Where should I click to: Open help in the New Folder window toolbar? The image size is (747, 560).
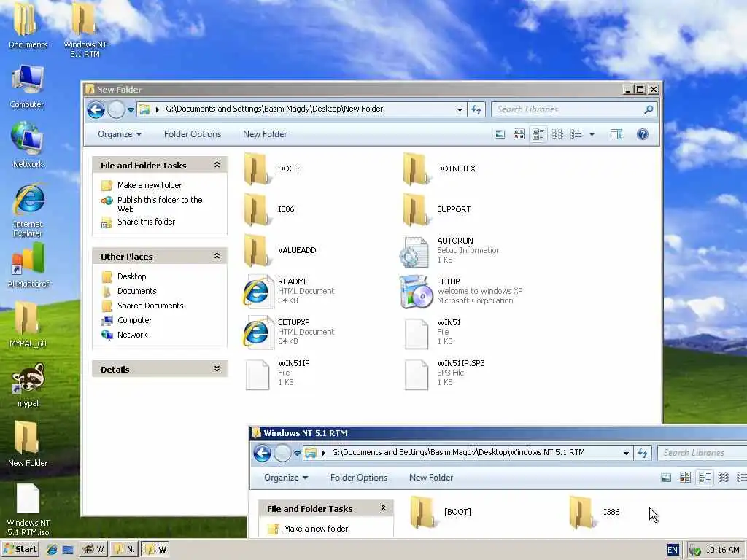click(x=642, y=134)
